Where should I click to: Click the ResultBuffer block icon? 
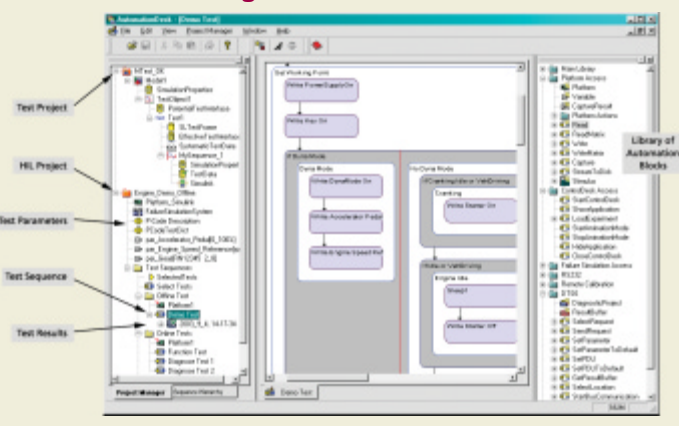pyautogui.click(x=565, y=312)
